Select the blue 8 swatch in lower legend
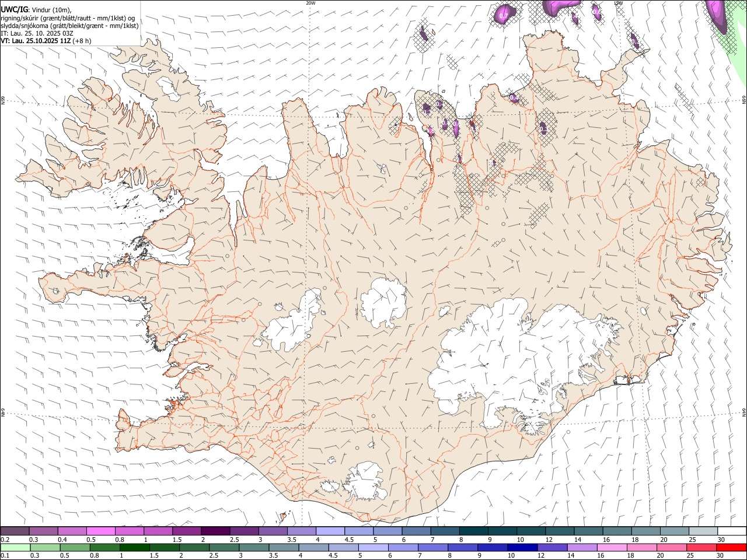 (462, 548)
